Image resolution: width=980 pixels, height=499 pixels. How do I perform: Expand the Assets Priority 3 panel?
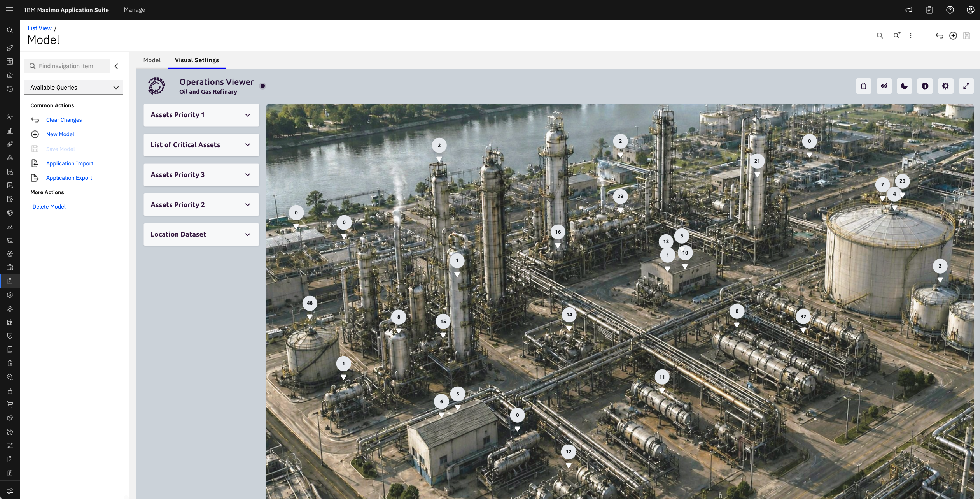click(201, 175)
